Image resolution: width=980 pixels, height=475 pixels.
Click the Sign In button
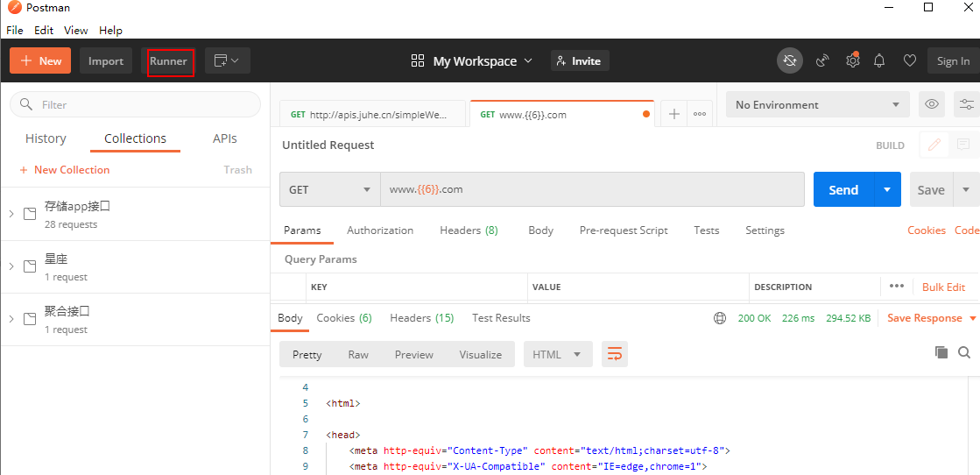[953, 60]
